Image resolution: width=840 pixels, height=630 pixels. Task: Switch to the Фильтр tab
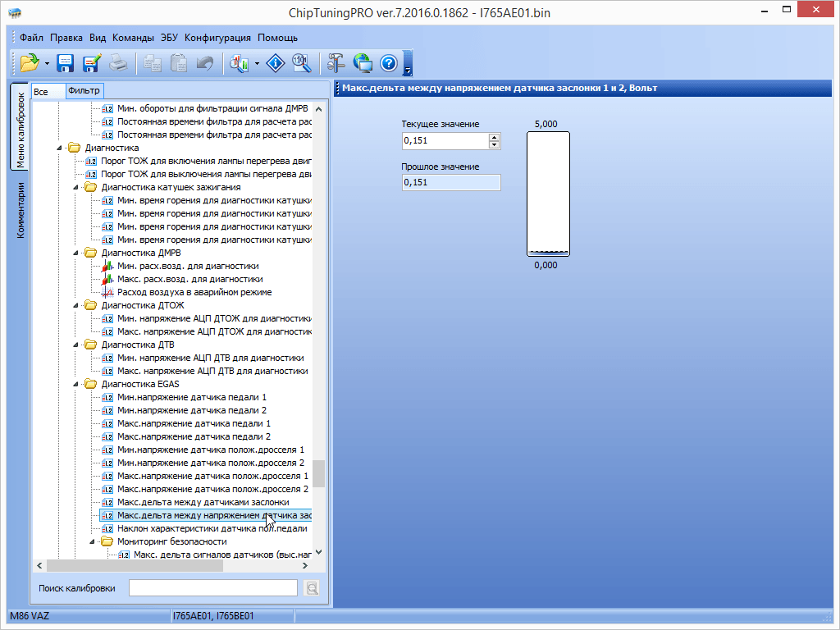click(84, 90)
